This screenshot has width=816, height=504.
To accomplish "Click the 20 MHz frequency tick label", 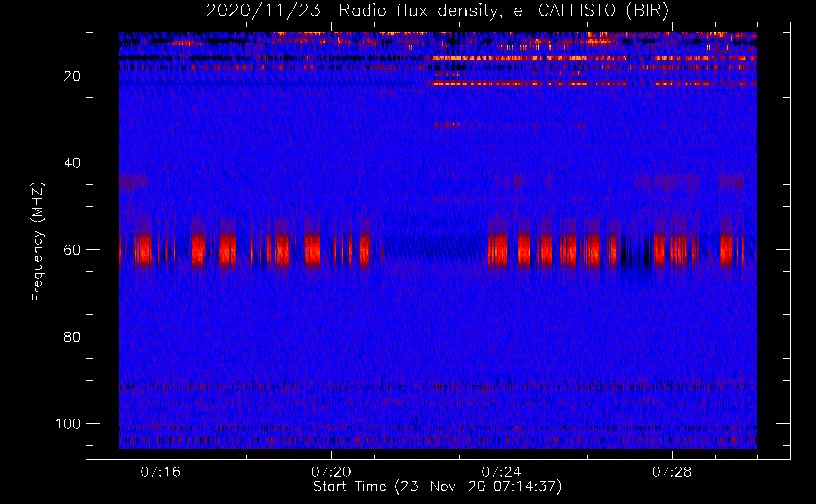I will 72,76.
